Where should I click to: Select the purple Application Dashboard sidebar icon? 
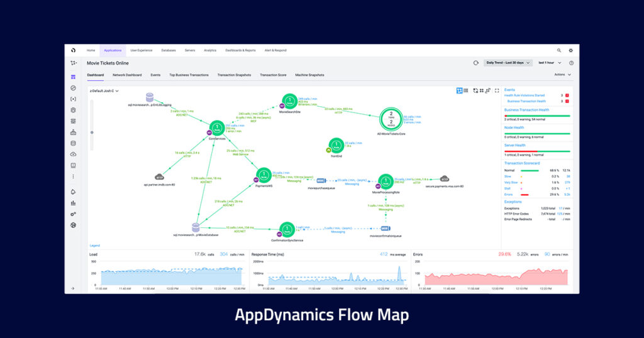(73, 77)
